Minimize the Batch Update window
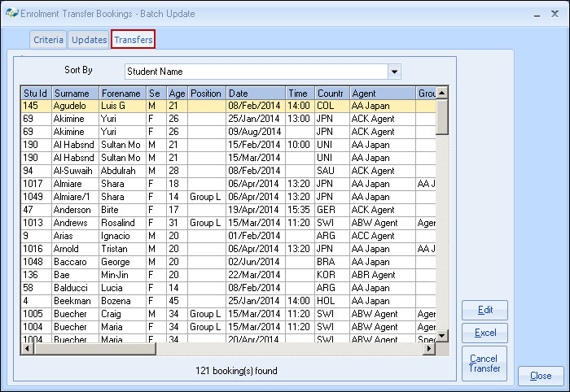Screen dimensions: 570x392 click(536, 15)
